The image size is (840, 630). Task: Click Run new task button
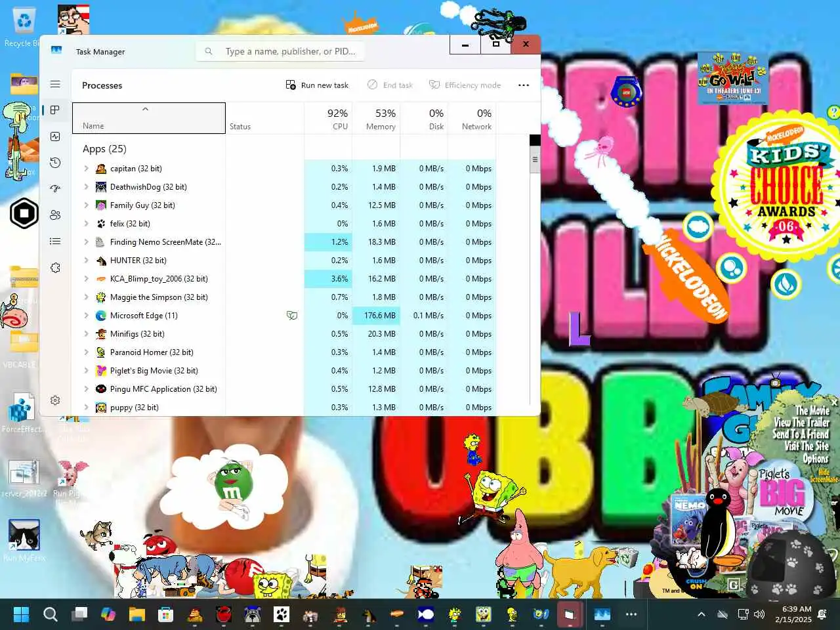tap(317, 85)
